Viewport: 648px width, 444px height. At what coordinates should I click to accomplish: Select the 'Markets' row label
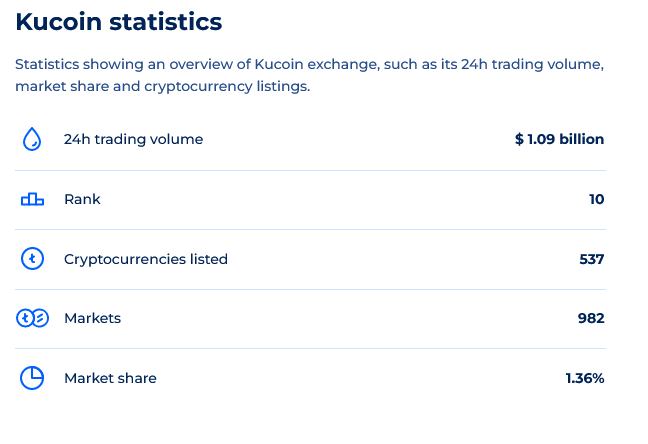point(93,318)
